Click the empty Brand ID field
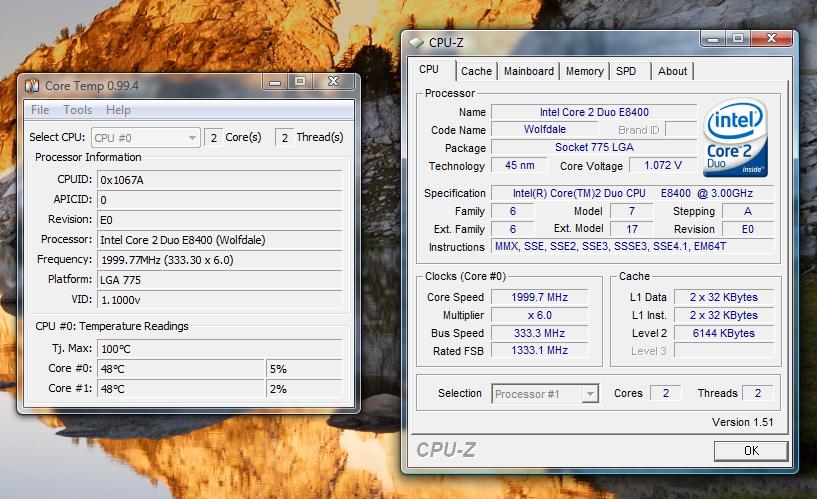This screenshot has width=817, height=499. click(681, 129)
